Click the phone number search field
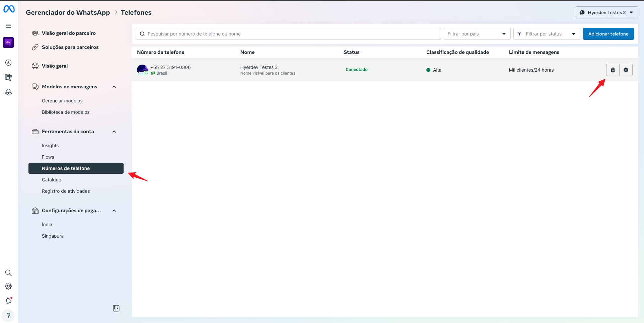The image size is (644, 323). (x=288, y=34)
